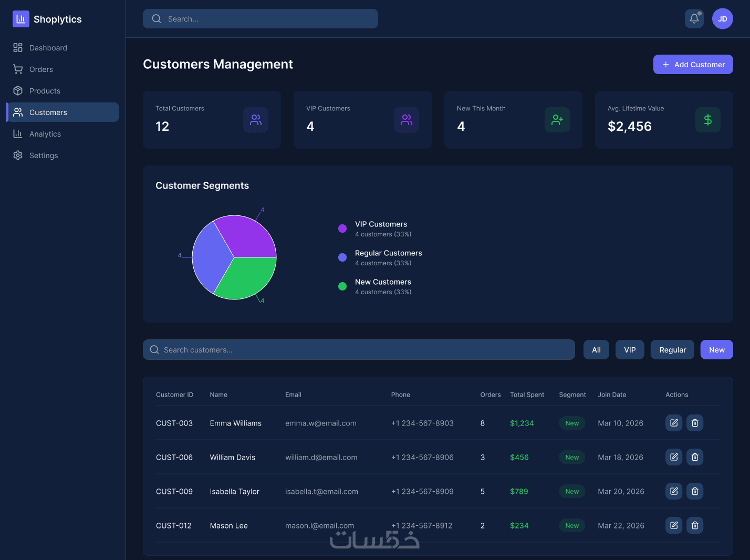The height and width of the screenshot is (560, 750).
Task: Open the notifications bell icon
Action: [x=694, y=19]
